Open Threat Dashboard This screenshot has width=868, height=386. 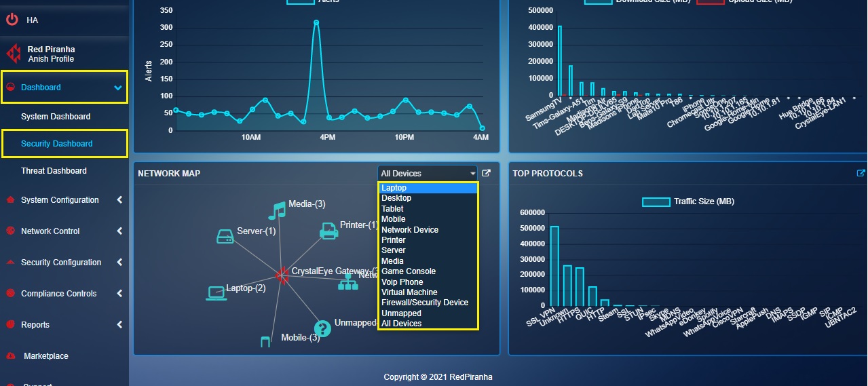54,171
